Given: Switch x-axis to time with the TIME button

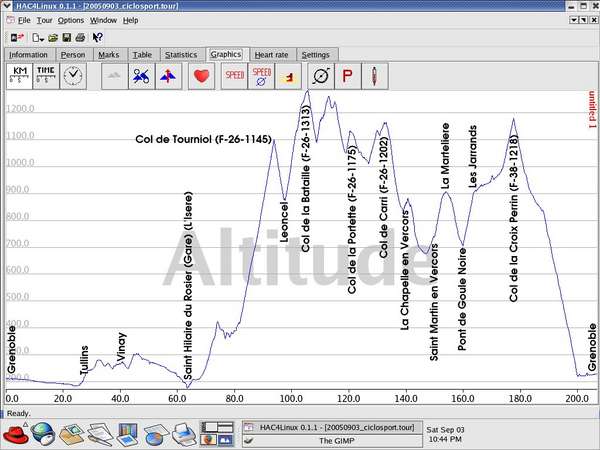Looking at the screenshot, I should click(46, 75).
